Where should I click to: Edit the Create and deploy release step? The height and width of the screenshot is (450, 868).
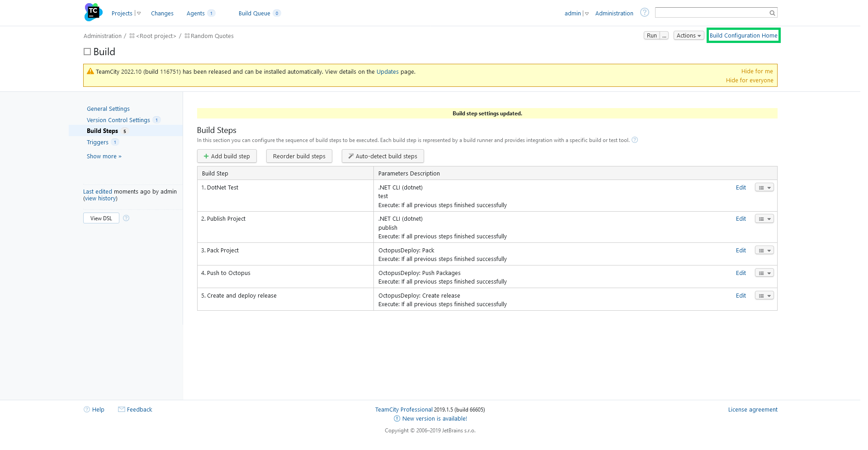coord(741,296)
